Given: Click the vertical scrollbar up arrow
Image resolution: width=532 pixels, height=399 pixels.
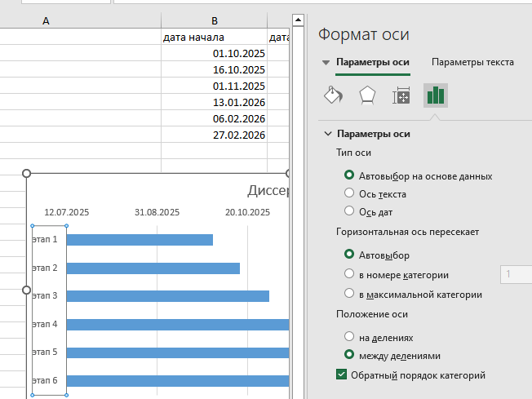Looking at the screenshot, I should (298, 20).
